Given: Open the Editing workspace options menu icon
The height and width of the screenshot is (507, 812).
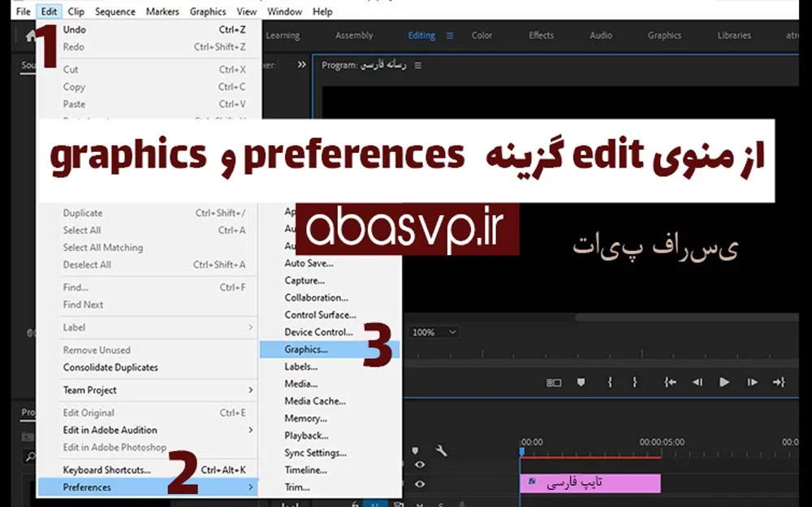Looking at the screenshot, I should point(450,36).
